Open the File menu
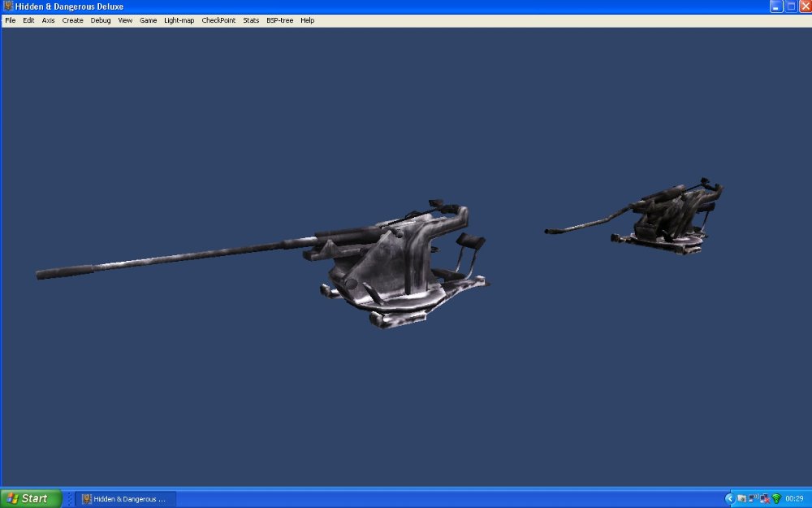 point(11,20)
